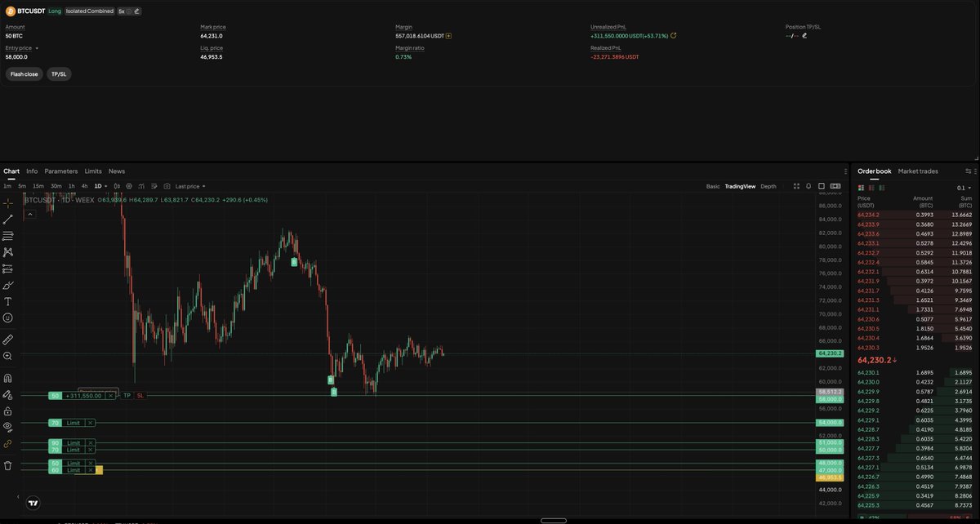Select the trend line drawing tool

coord(8,220)
